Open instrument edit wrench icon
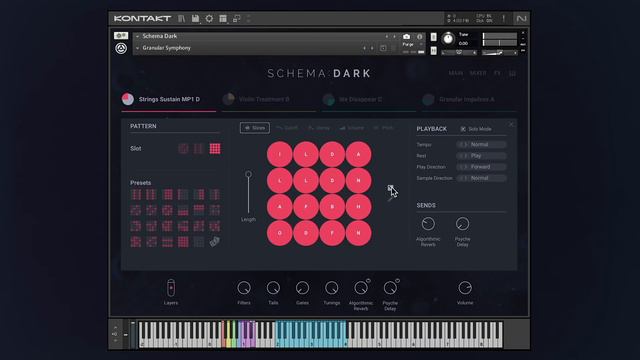The width and height of the screenshot is (640, 360). tap(121, 36)
